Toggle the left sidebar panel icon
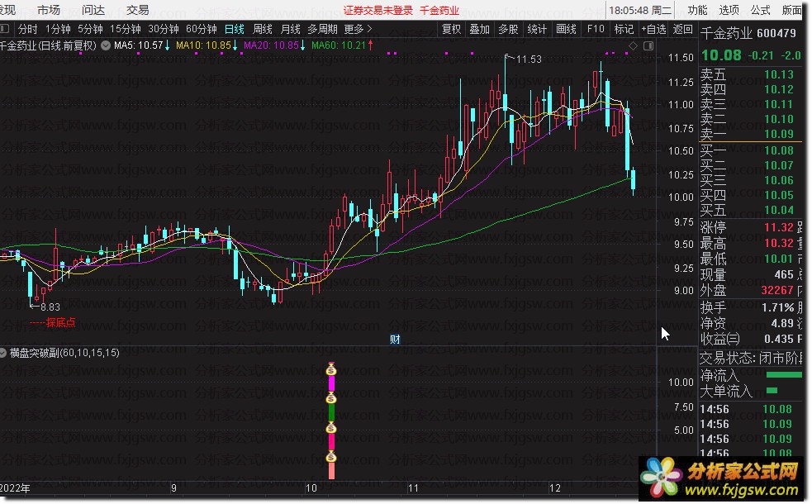Viewport: 812px width, 504px height. coord(4,28)
